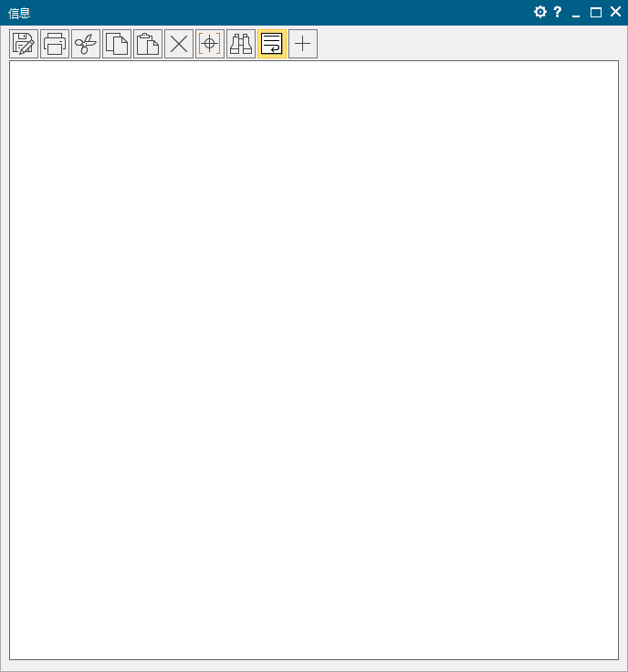Clear contents with the X toolbar icon
Image resolution: width=628 pixels, height=672 pixels.
pos(179,44)
